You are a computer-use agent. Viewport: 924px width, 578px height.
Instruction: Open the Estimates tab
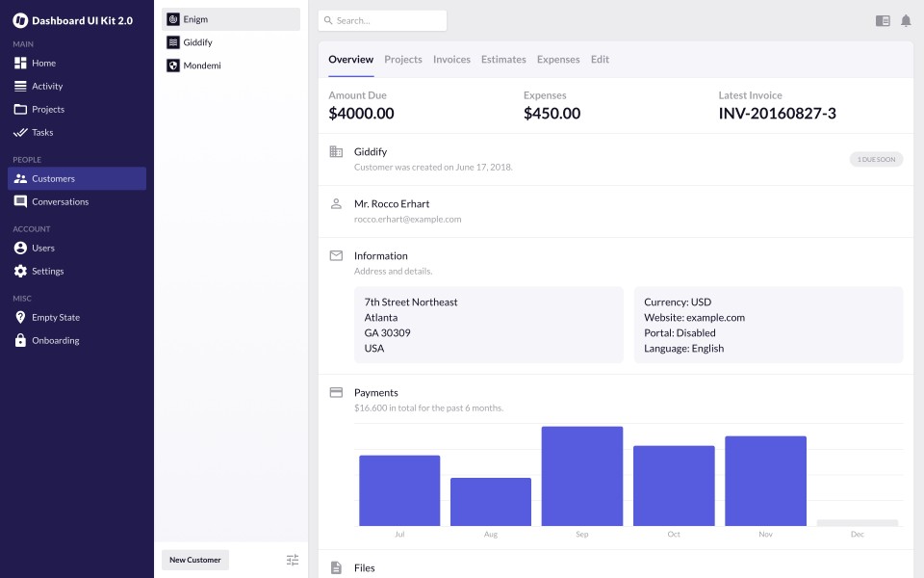[x=503, y=60]
